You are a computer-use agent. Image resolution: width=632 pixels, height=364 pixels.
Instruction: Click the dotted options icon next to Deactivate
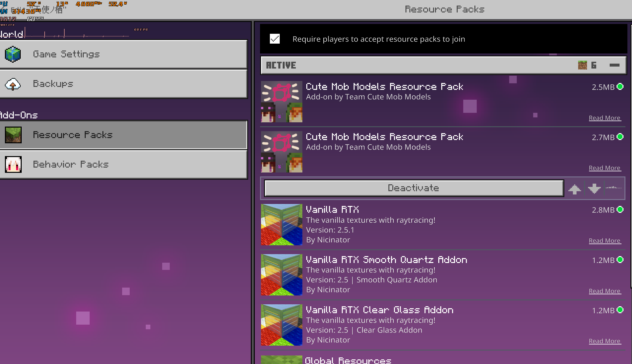[613, 188]
